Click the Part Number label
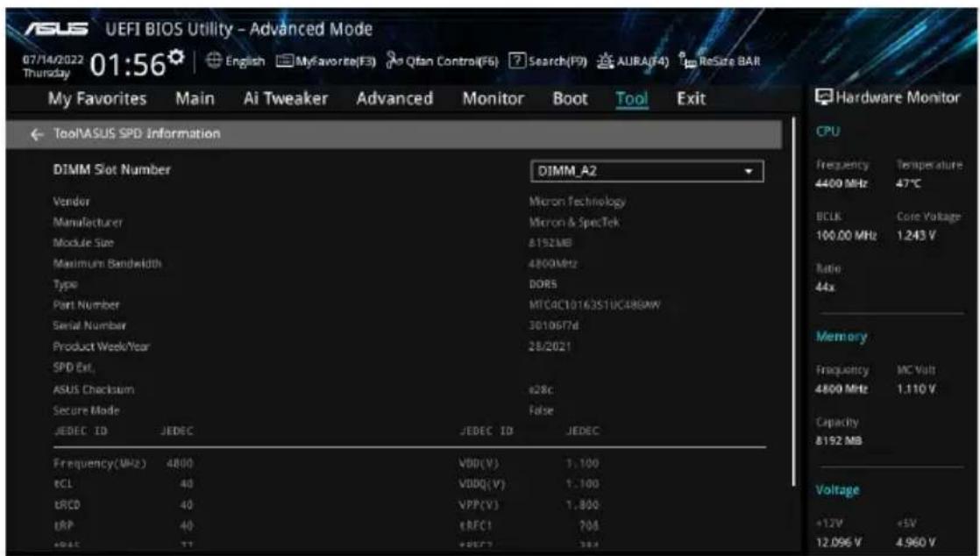 pyautogui.click(x=86, y=304)
